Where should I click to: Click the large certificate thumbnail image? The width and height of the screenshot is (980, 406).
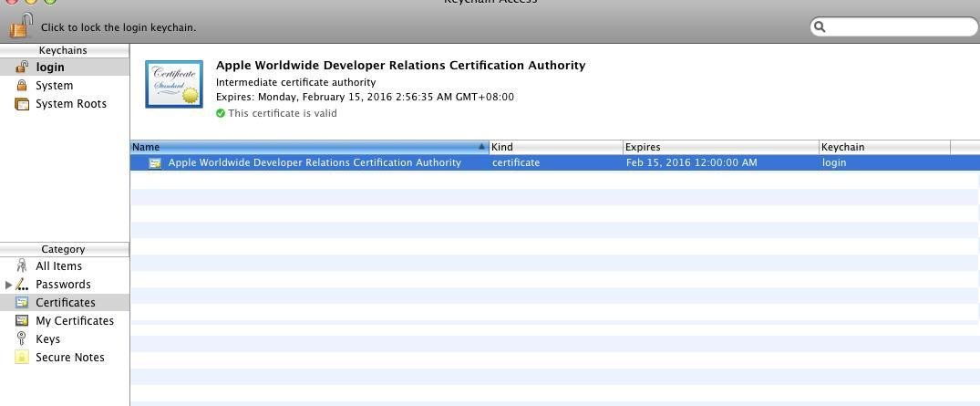pos(174,84)
